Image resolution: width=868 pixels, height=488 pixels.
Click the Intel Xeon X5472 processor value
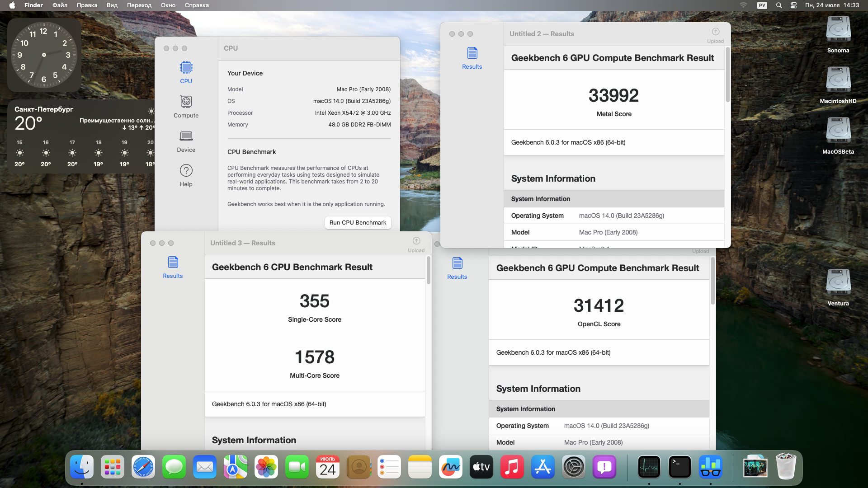(x=353, y=113)
